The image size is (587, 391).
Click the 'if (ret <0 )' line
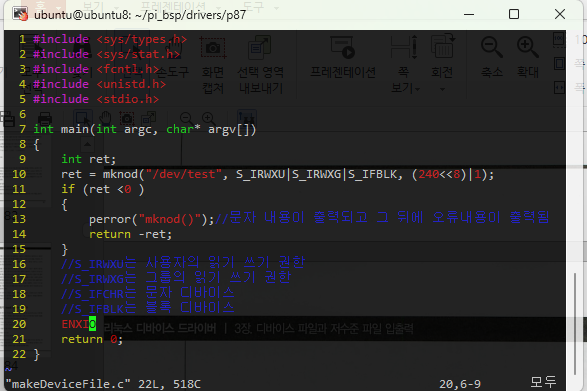(x=103, y=190)
